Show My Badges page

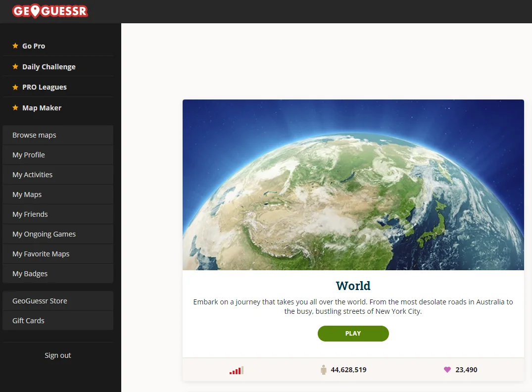tap(30, 274)
